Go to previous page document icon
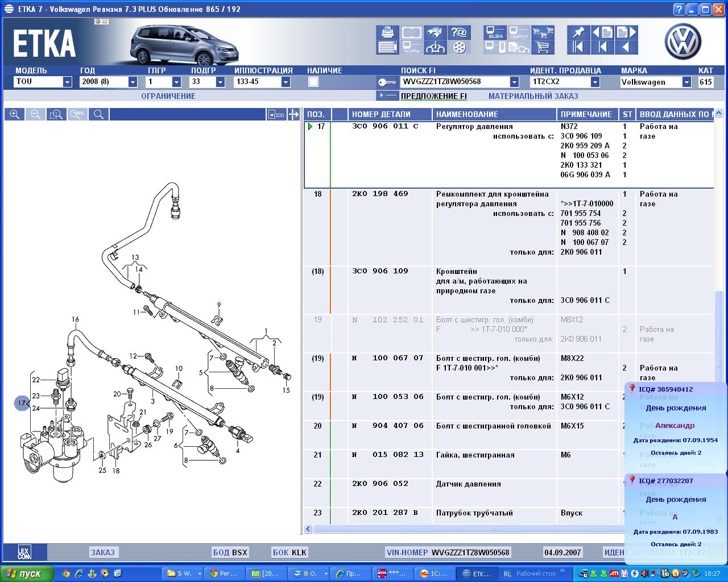Screen dimensions: 728x582 click(x=602, y=32)
